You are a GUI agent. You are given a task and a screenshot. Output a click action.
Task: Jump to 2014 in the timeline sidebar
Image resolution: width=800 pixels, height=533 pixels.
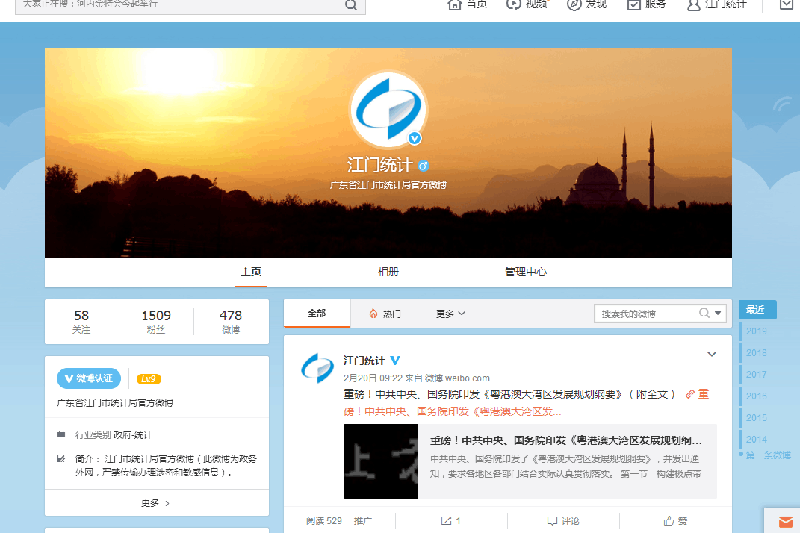coord(756,439)
